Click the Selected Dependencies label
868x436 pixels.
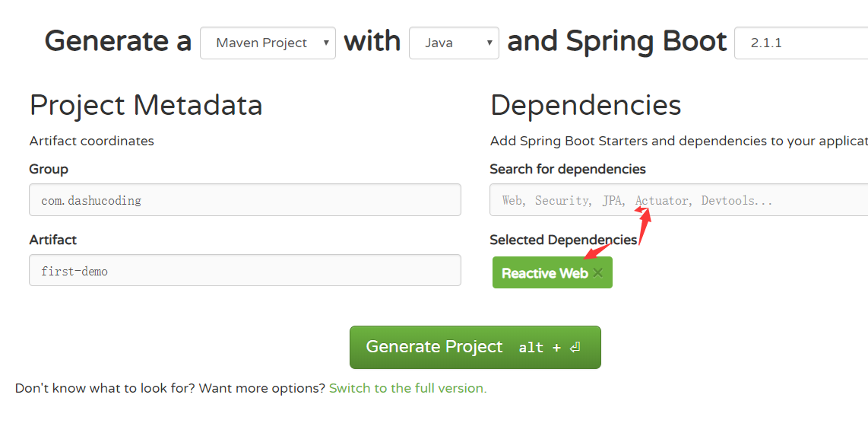[563, 240]
